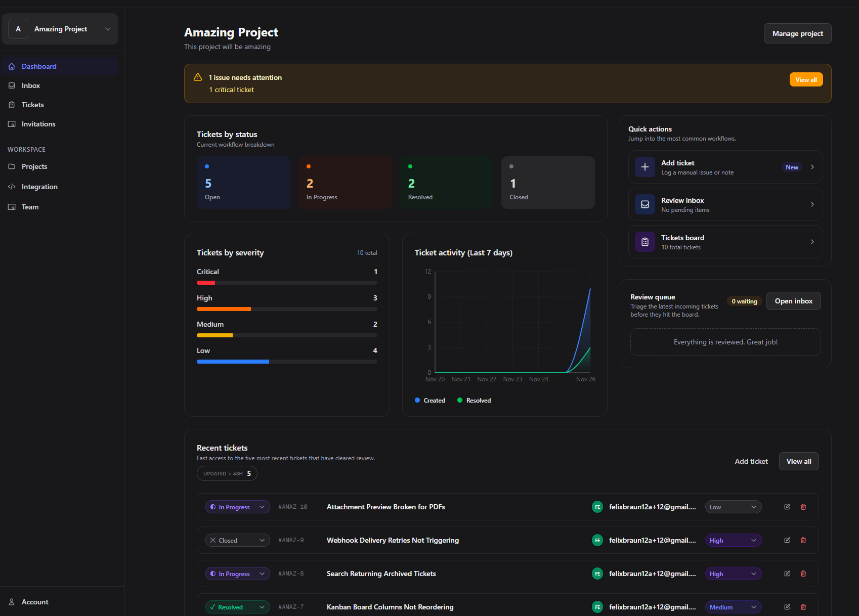Toggle the Created series in the activity chart legend
Screen dimensions: 859x616
(x=430, y=400)
